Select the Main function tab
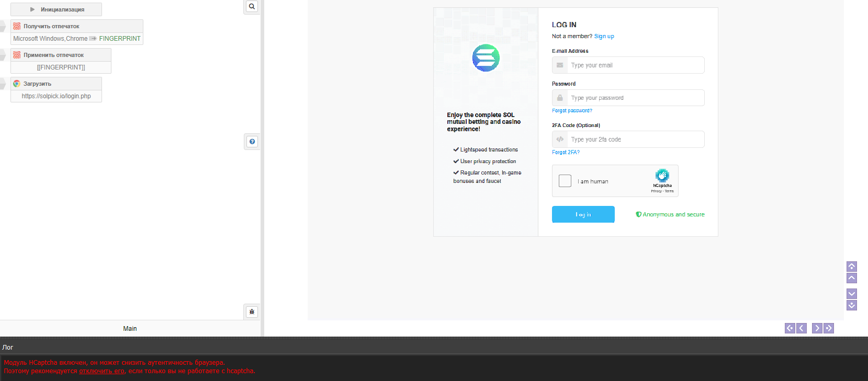868x381 pixels. [x=130, y=329]
